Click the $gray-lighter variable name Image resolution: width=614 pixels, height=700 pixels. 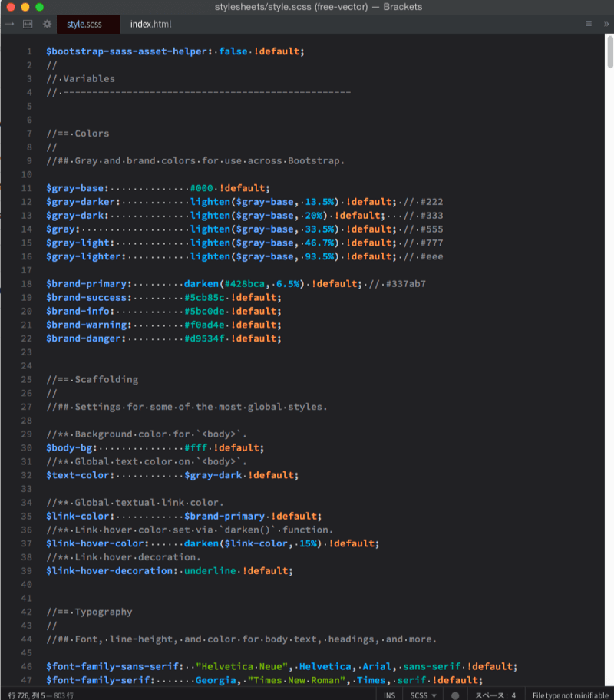tap(84, 256)
